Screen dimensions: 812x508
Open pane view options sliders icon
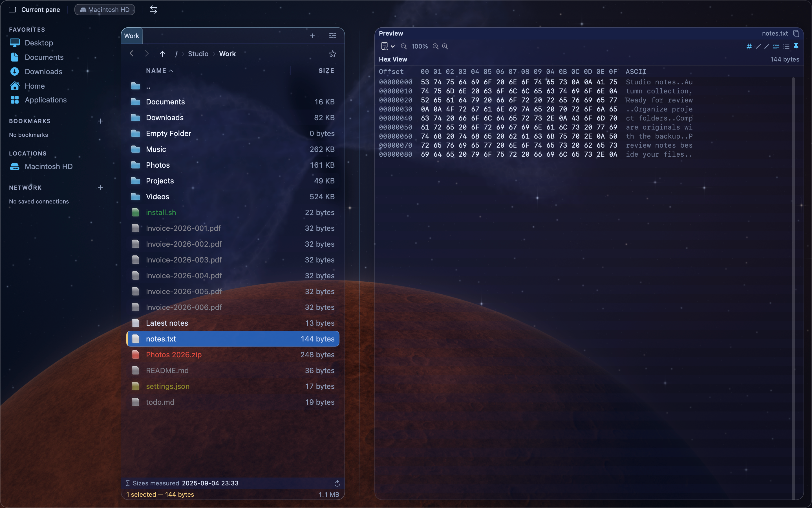(332, 36)
